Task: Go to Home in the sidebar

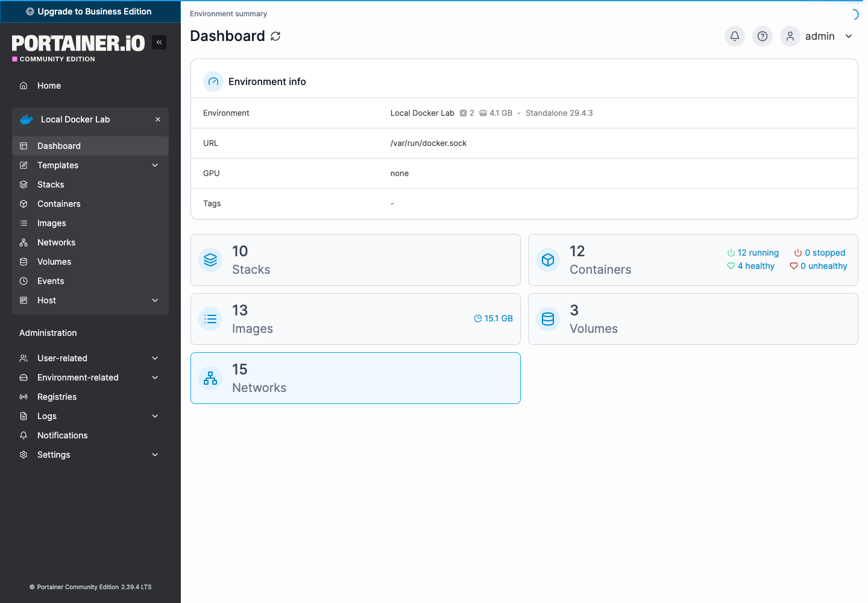Action: [x=90, y=86]
